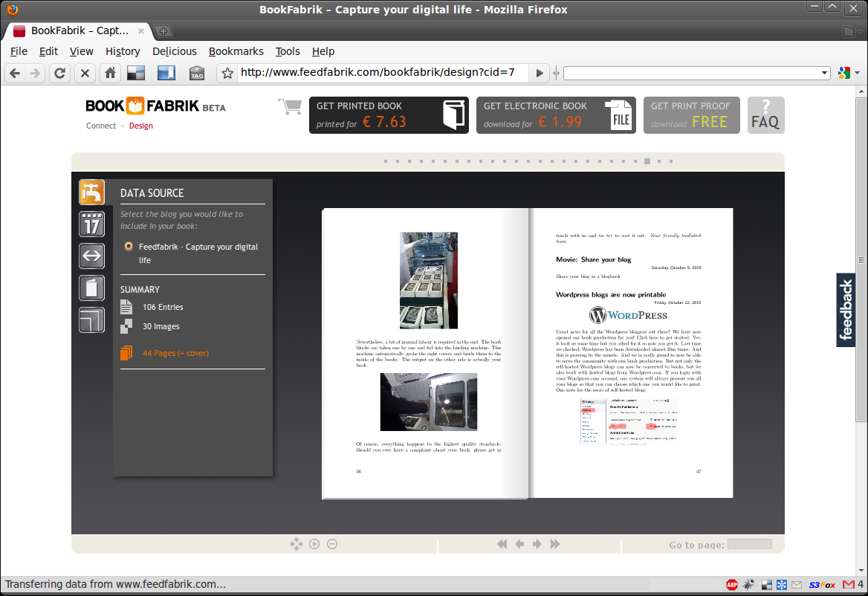Image resolution: width=868 pixels, height=596 pixels.
Task: Click the right page with WordPress logo
Action: [x=631, y=353]
